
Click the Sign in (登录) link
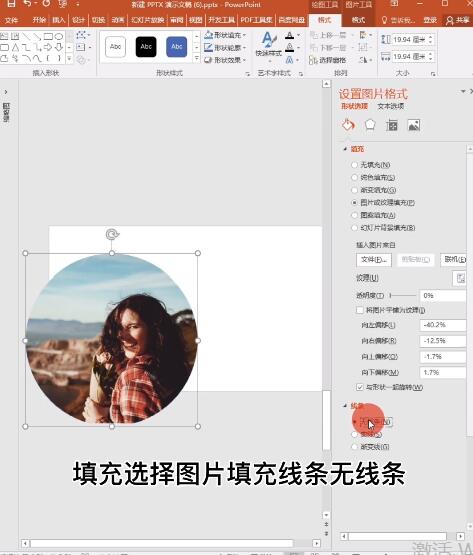click(430, 20)
